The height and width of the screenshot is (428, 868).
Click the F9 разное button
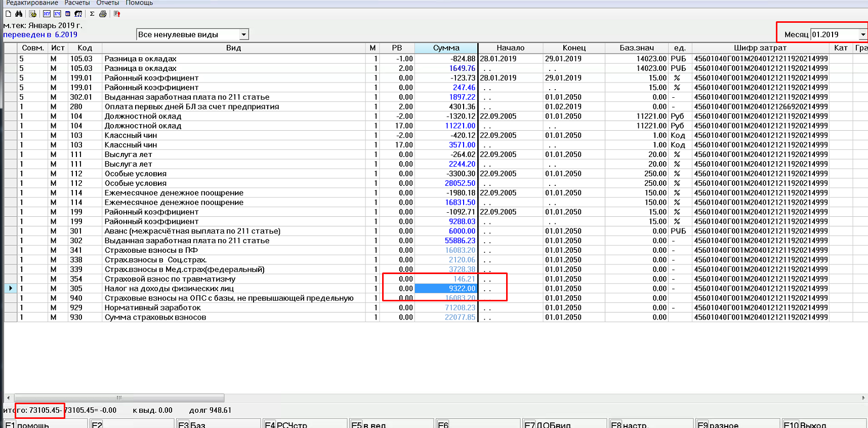tap(738, 424)
